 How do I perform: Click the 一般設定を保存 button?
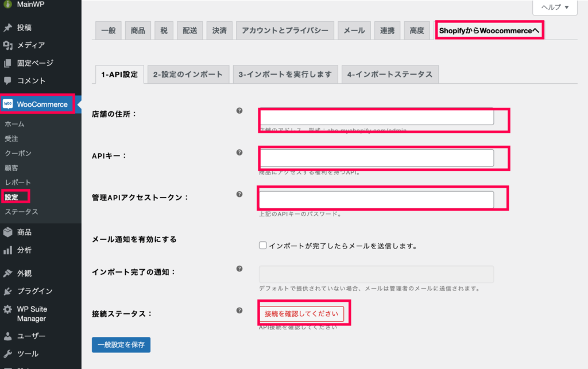click(x=121, y=345)
